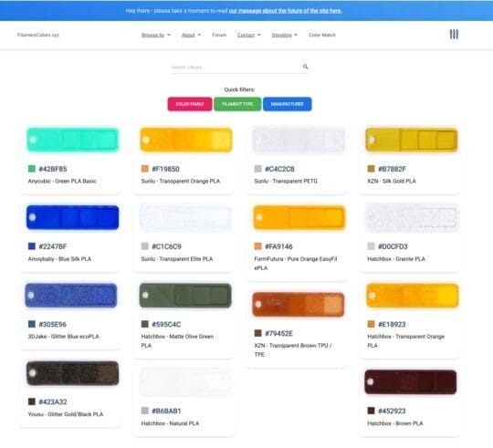Image resolution: width=493 pixels, height=448 pixels.
Task: Open the Yousu Glitter Gold/Black PLA swatch image
Action: 73,373
